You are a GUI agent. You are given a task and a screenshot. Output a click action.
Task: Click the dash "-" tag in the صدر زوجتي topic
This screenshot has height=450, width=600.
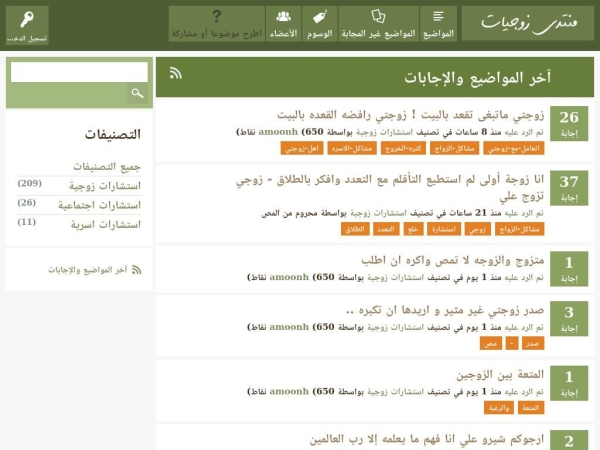pyautogui.click(x=512, y=343)
